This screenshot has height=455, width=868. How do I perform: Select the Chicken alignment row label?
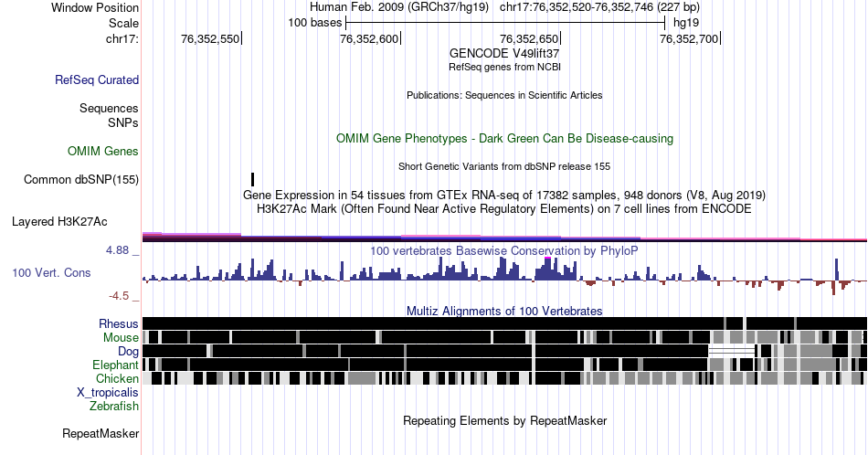(117, 378)
